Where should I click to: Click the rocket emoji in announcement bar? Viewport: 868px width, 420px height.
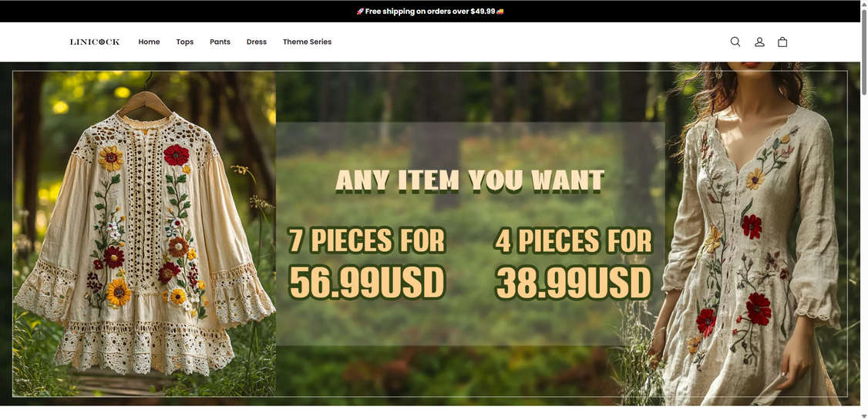[360, 11]
